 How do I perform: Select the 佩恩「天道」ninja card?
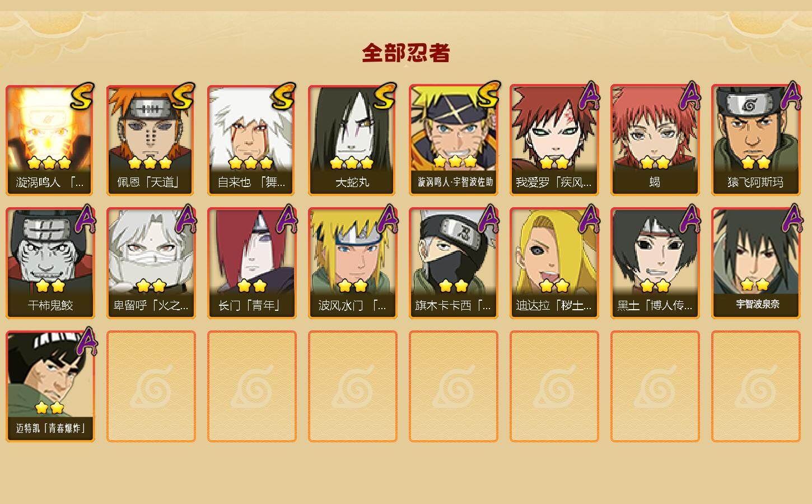point(151,140)
